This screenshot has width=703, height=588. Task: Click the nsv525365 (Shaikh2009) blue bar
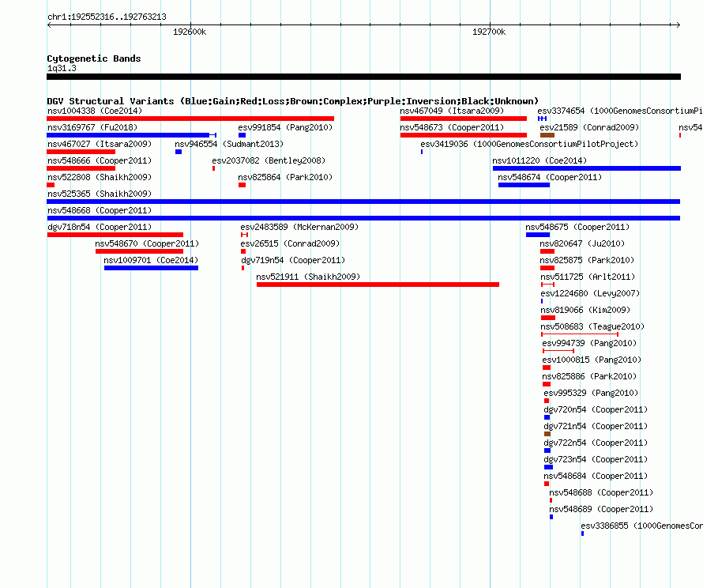click(x=363, y=202)
